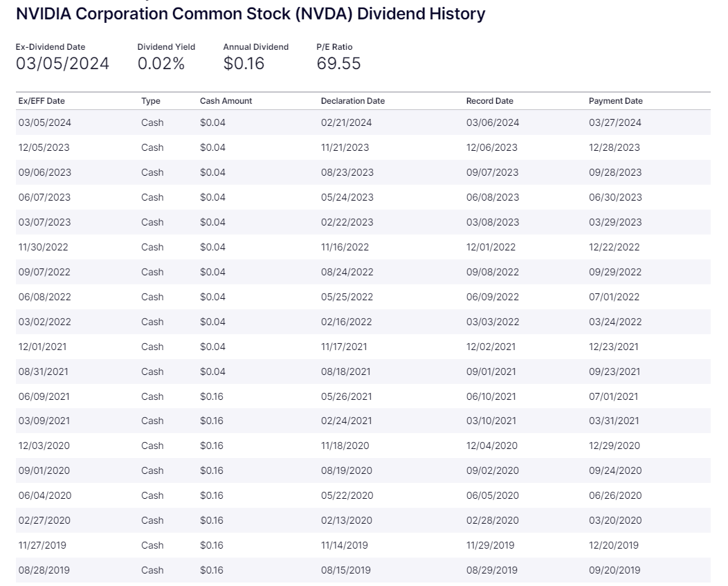Select declaration date 02/21/2024
The image size is (728, 586).
click(x=347, y=122)
